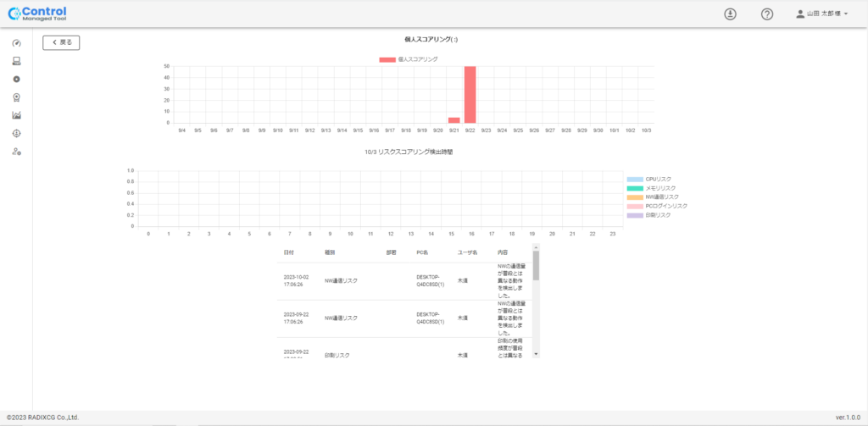Open the license badge icon in sidebar
This screenshot has height=426, width=868.
click(x=17, y=97)
